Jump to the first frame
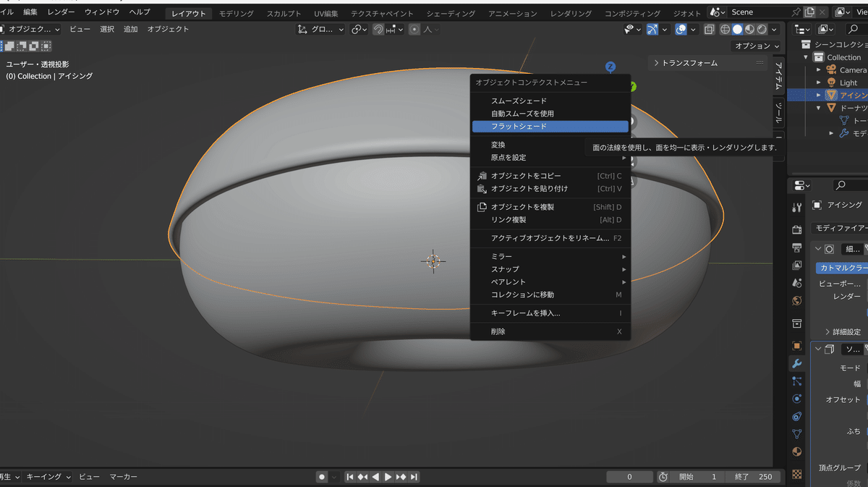 tap(350, 477)
